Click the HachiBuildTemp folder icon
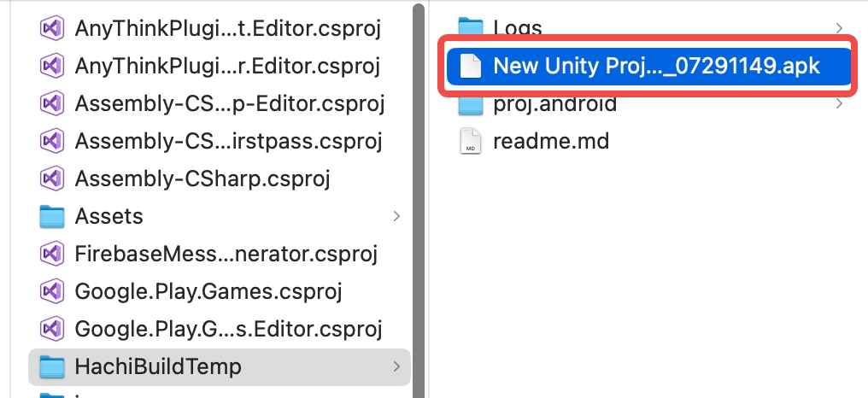The height and width of the screenshot is (398, 868). coord(53,366)
